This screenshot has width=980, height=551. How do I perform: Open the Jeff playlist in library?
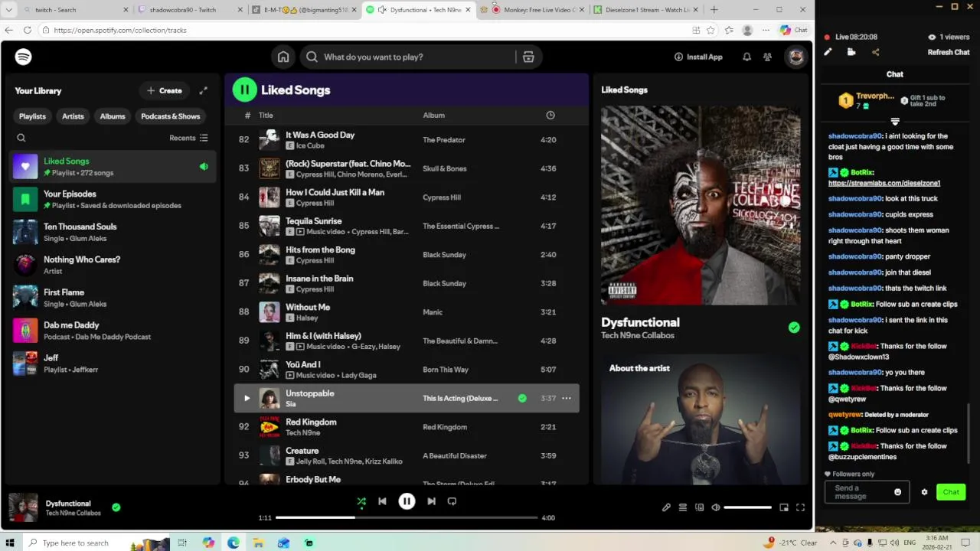click(x=113, y=363)
